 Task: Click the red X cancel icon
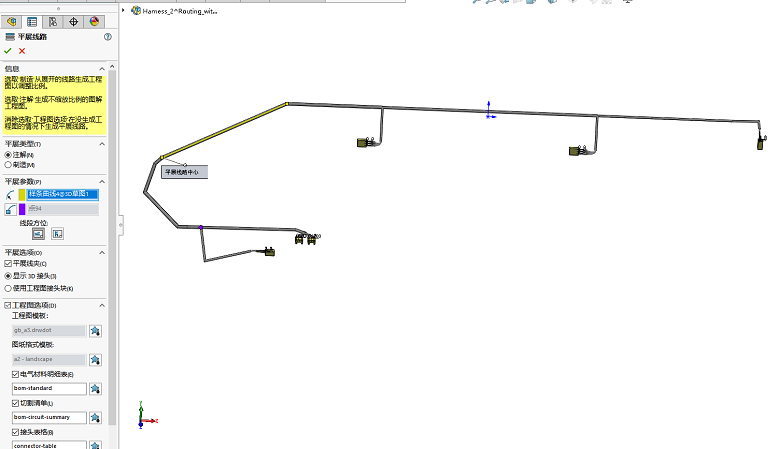22,51
